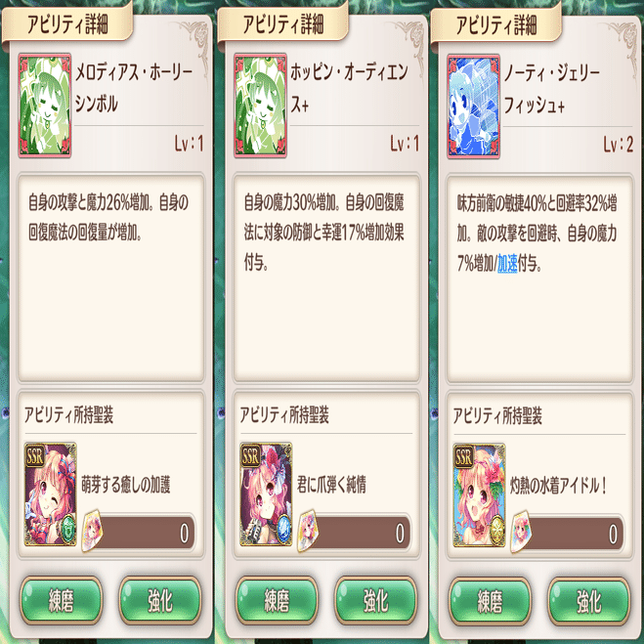Select the right アビリティ詳細 header tab

click(496, 24)
